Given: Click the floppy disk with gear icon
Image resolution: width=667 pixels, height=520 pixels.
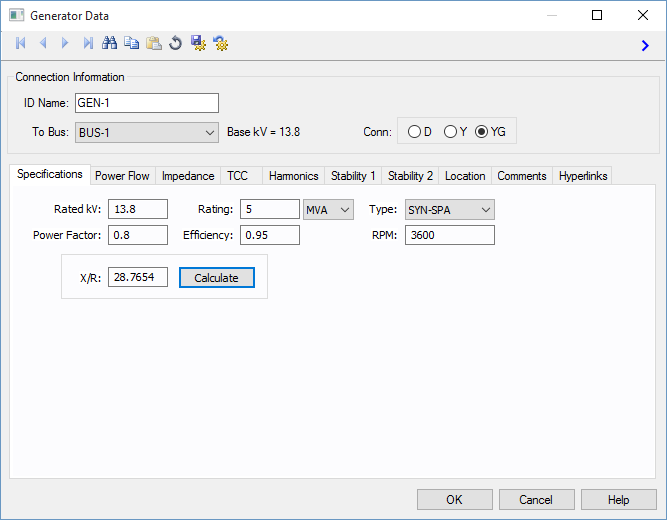Looking at the screenshot, I should (x=198, y=43).
